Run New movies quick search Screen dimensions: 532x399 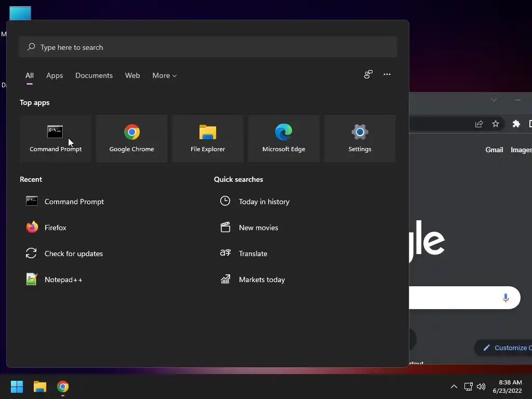249,228
